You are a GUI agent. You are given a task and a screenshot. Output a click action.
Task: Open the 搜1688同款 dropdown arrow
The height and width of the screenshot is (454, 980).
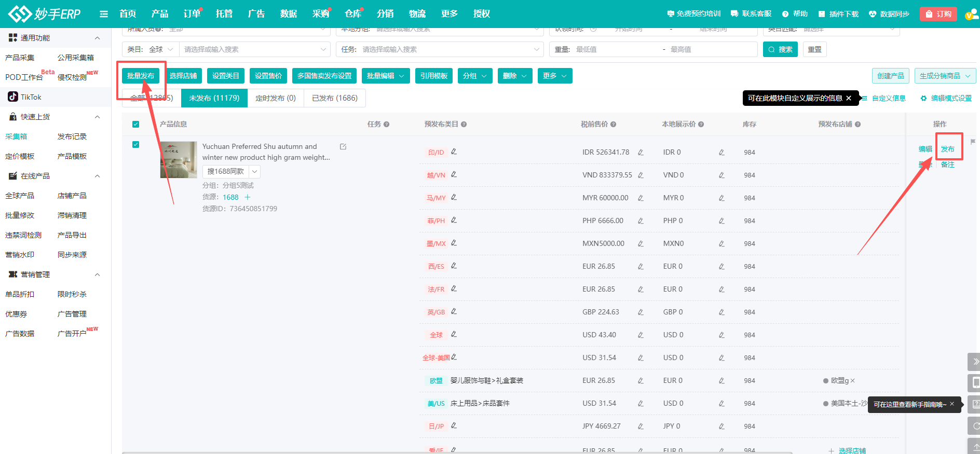click(x=255, y=171)
